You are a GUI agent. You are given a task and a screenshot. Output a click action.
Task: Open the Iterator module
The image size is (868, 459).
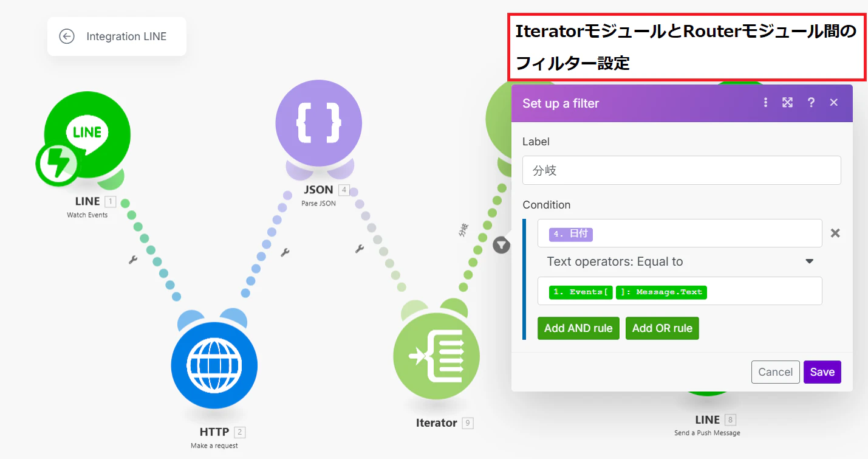(x=436, y=356)
